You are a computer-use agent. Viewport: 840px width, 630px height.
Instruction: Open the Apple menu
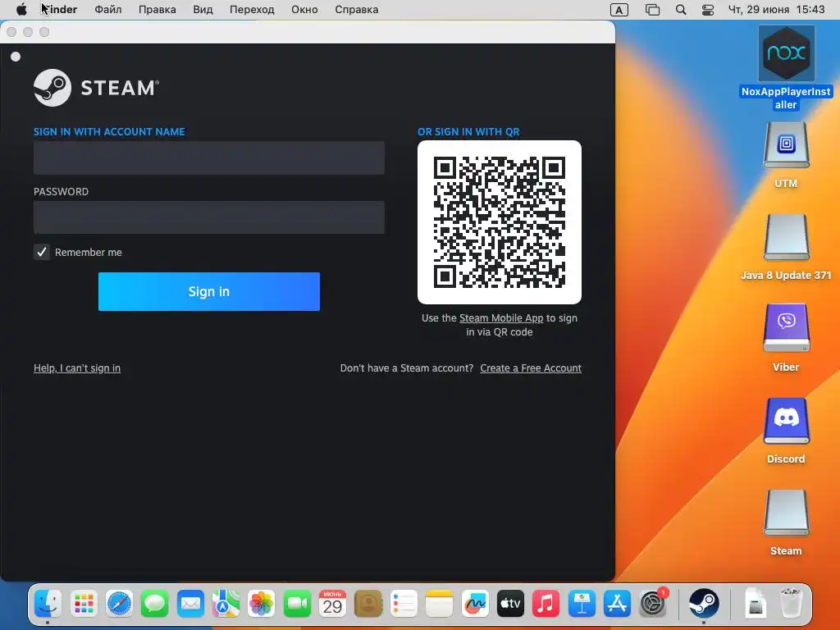tap(21, 10)
